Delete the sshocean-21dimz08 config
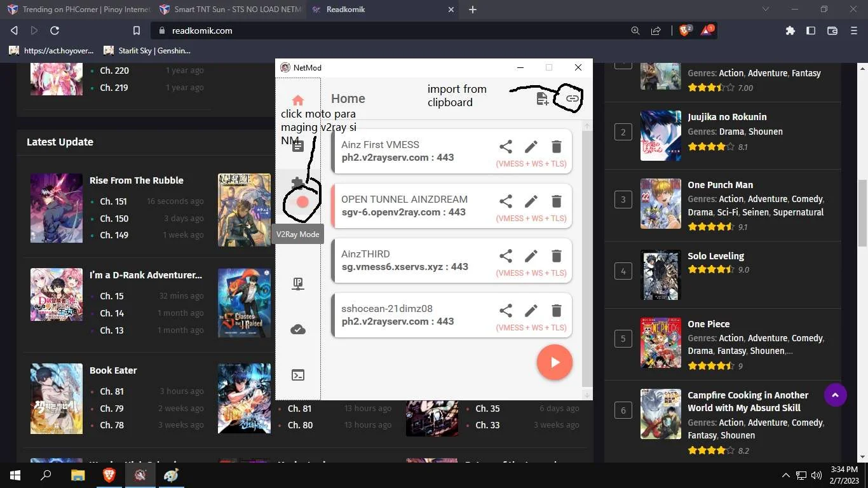Screen dimensions: 868x488 point(557,311)
